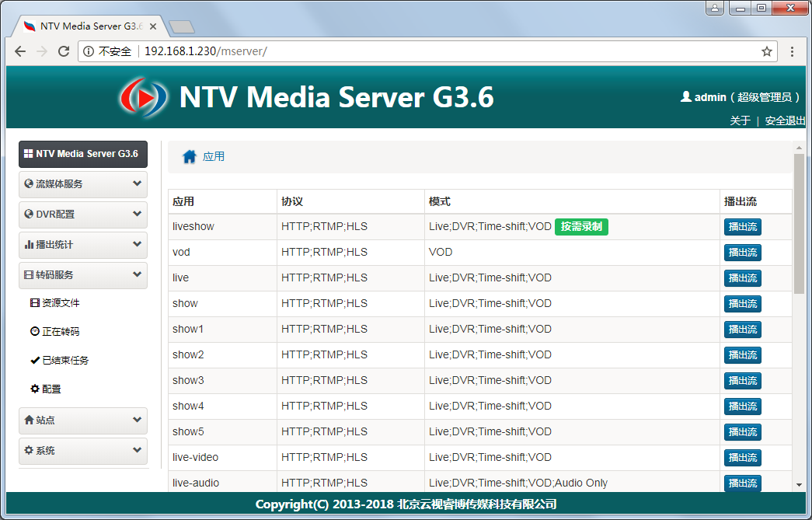Click the browser back arrow

point(20,51)
